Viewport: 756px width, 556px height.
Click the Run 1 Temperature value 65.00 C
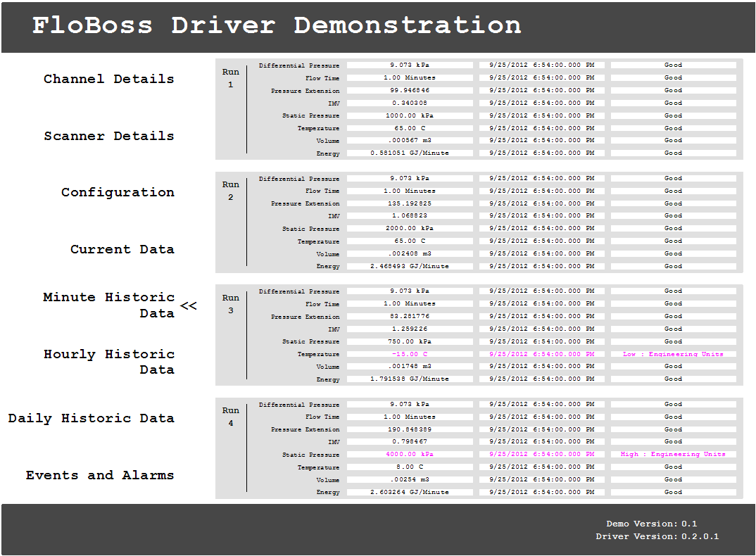(410, 128)
